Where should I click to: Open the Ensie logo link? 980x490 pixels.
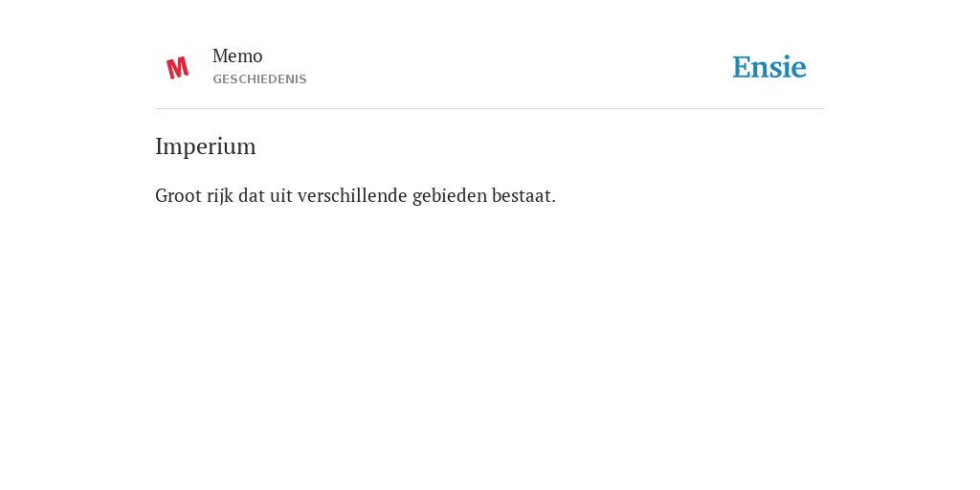769,67
